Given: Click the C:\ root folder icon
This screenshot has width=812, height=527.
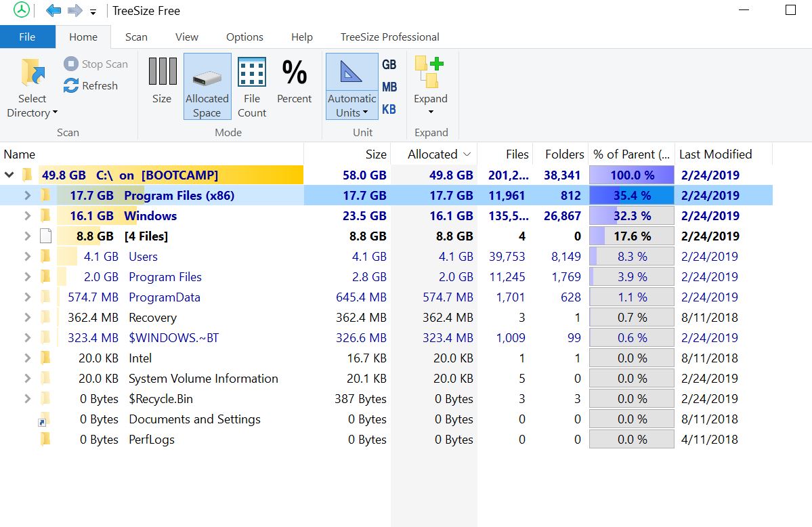Looking at the screenshot, I should (x=28, y=175).
